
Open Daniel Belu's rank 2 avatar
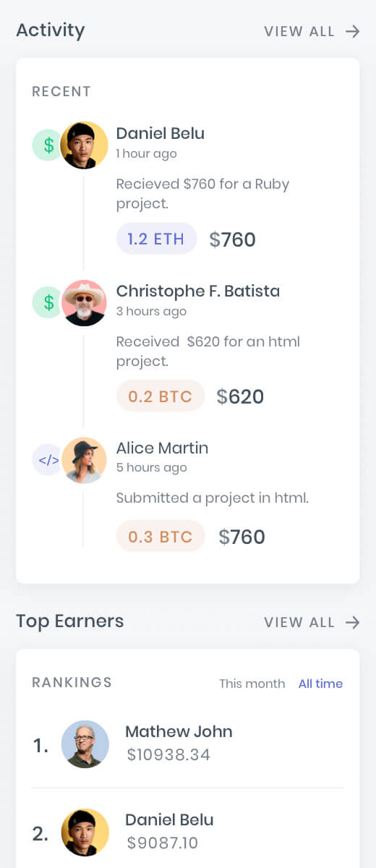(85, 833)
